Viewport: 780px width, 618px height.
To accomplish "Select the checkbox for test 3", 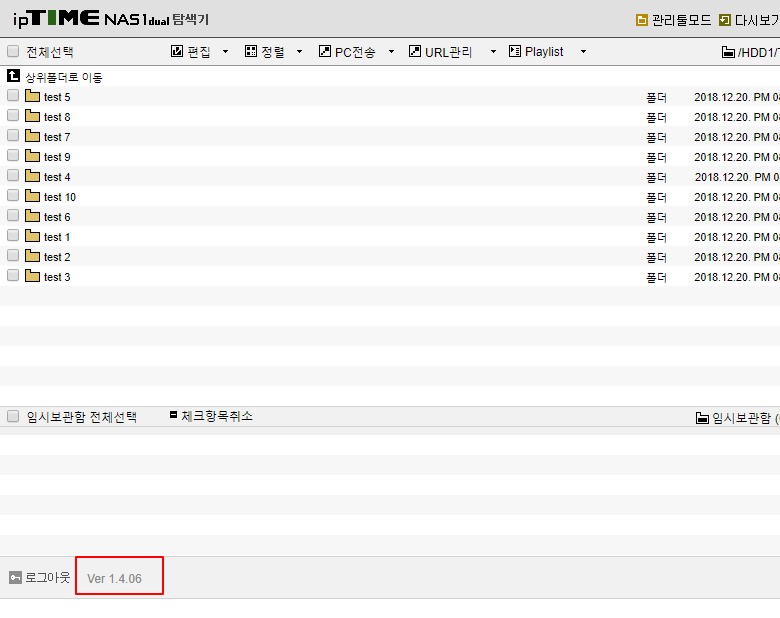I will 13,276.
